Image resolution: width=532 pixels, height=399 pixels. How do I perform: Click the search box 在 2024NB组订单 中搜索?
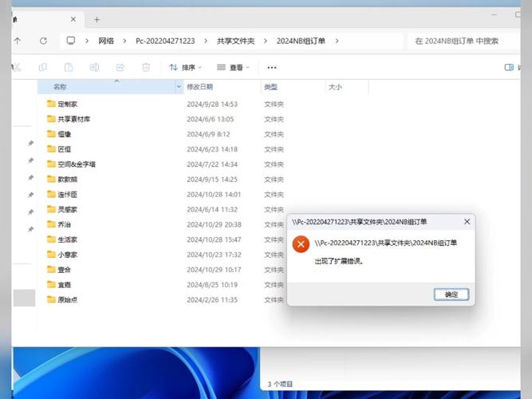coord(463,41)
